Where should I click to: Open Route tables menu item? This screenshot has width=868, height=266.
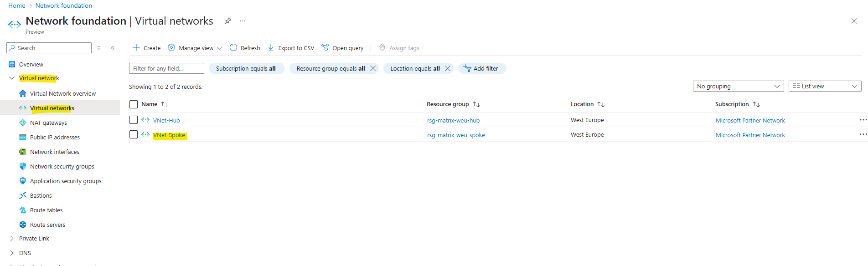click(46, 210)
